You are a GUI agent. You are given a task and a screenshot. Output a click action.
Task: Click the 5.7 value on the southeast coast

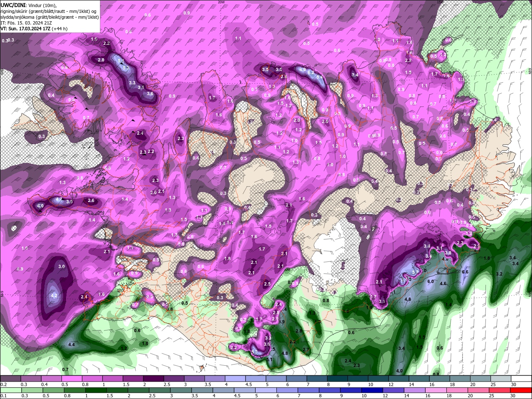coord(415,273)
